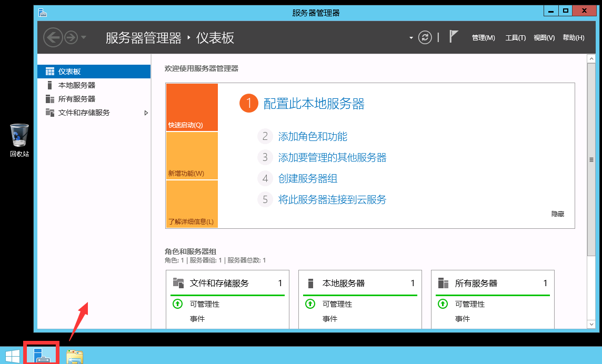Click the 本地服务器 tile icon
This screenshot has height=364, width=602.
pyautogui.click(x=310, y=283)
